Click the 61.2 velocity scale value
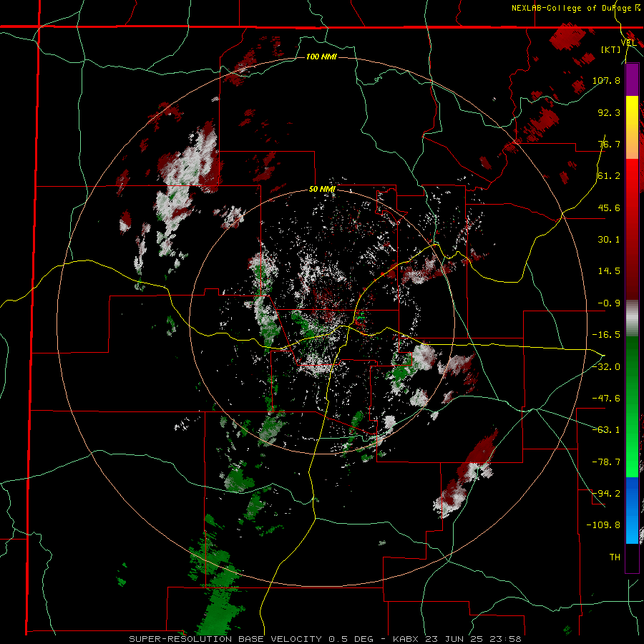Image resolution: width=644 pixels, height=644 pixels. tap(609, 176)
